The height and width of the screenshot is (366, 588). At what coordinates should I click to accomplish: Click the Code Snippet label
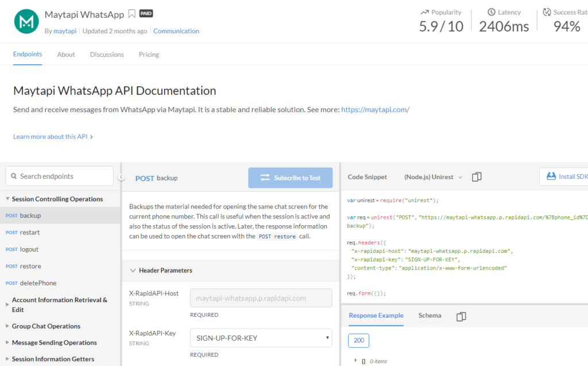(367, 177)
